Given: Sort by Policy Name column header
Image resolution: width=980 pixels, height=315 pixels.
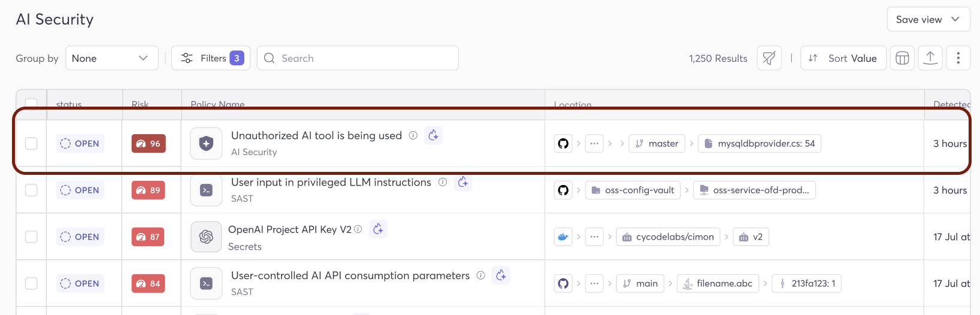Looking at the screenshot, I should click(217, 104).
